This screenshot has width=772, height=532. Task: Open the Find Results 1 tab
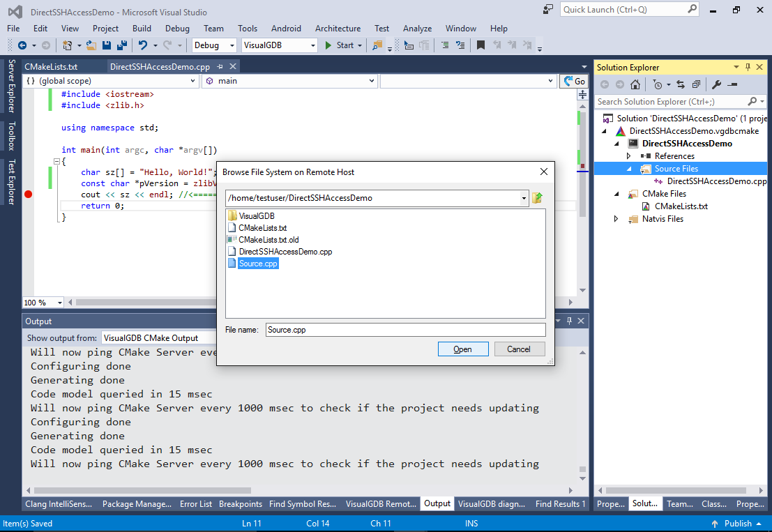(560, 504)
